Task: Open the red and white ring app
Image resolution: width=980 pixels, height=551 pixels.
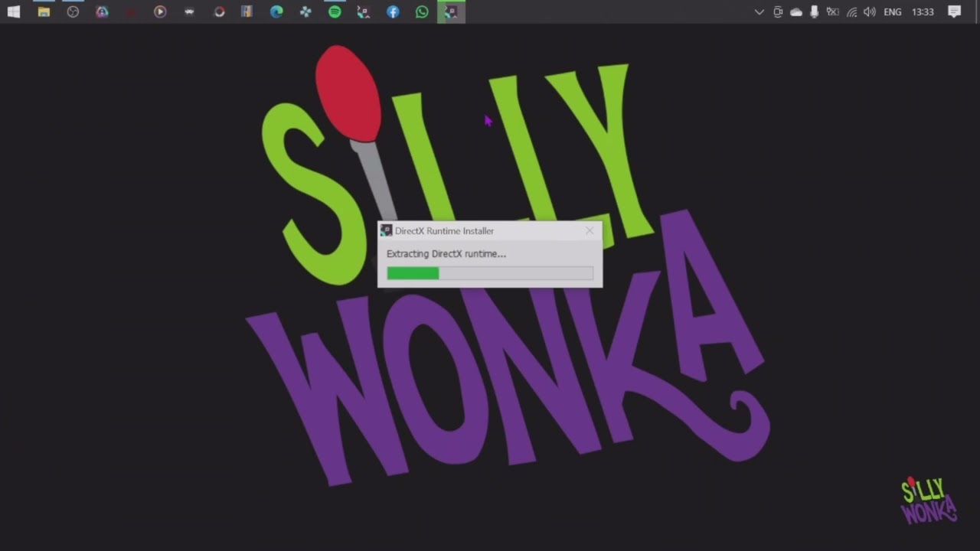Action: coord(219,11)
